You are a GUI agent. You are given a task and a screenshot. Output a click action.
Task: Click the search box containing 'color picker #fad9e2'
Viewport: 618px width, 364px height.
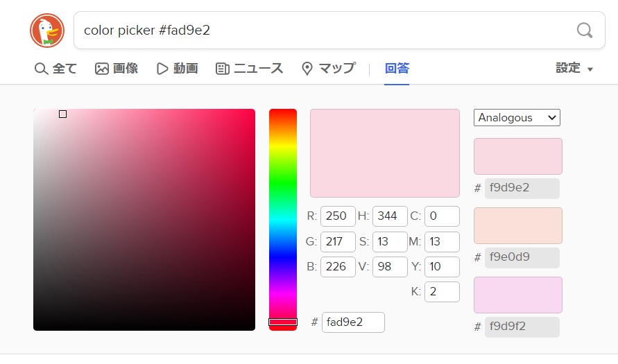coord(339,31)
